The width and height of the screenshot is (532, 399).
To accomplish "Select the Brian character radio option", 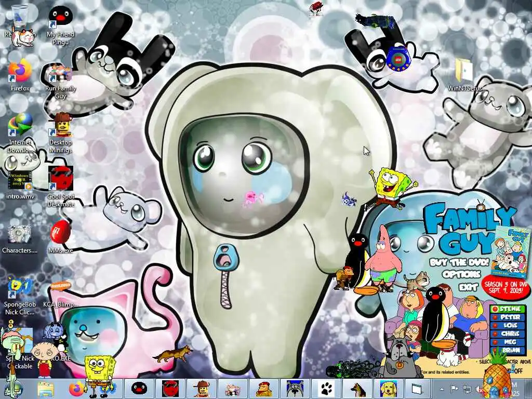I will [508, 351].
